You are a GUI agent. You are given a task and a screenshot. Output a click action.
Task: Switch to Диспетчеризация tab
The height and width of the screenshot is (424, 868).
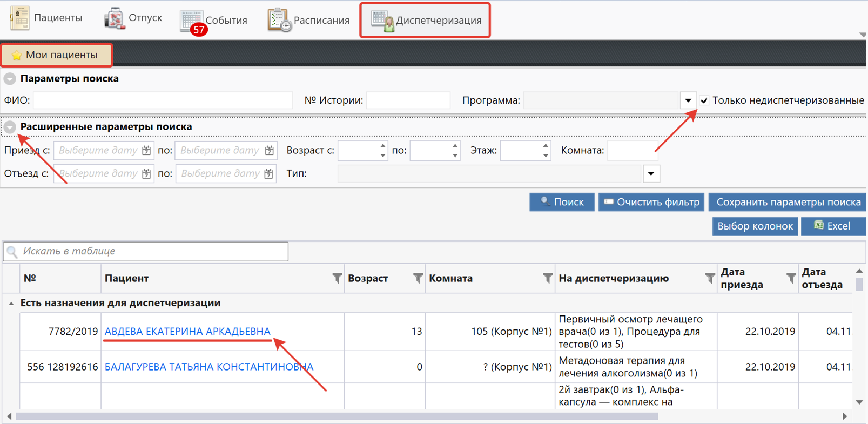[426, 21]
